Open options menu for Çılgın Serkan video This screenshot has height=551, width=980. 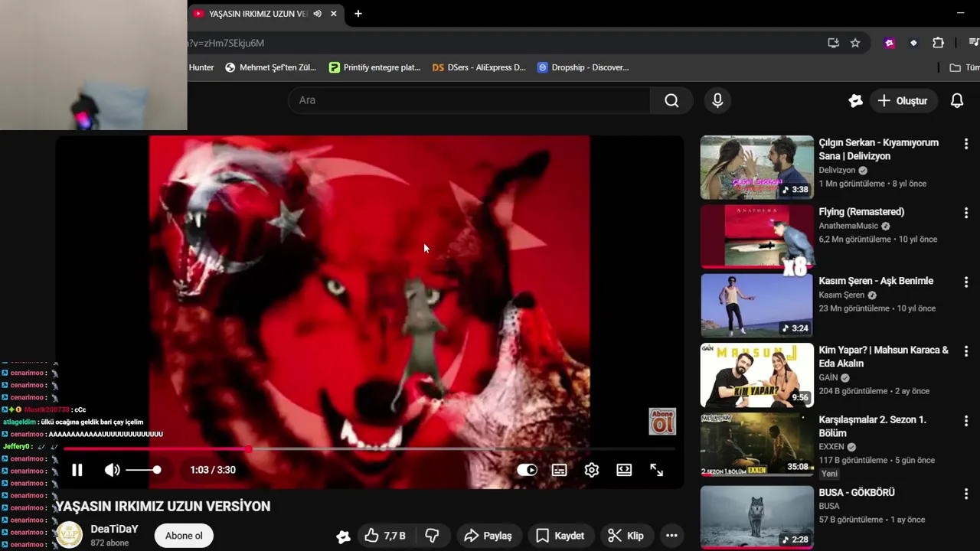tap(966, 144)
